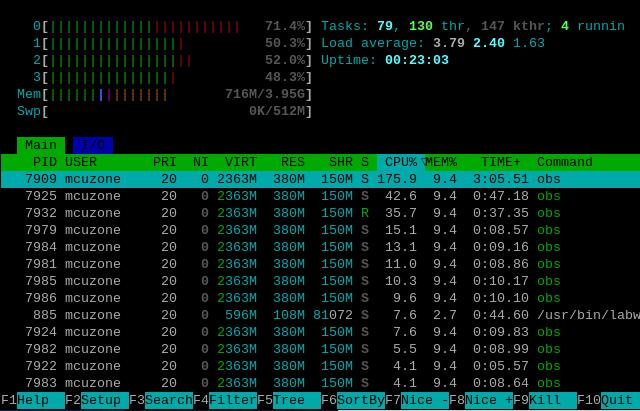640x411 pixels.
Task: Open F6 SortBy menu
Action: click(x=353, y=400)
